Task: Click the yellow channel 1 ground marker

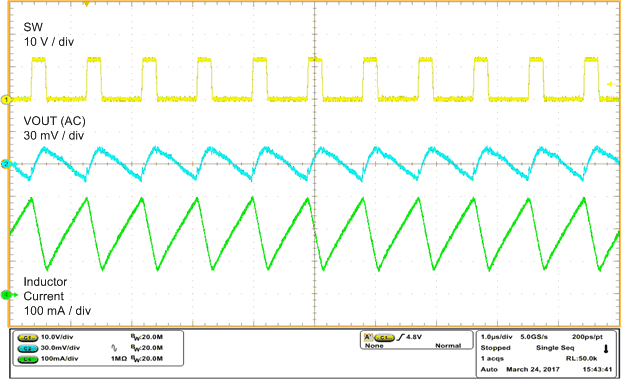Action: (x=6, y=100)
